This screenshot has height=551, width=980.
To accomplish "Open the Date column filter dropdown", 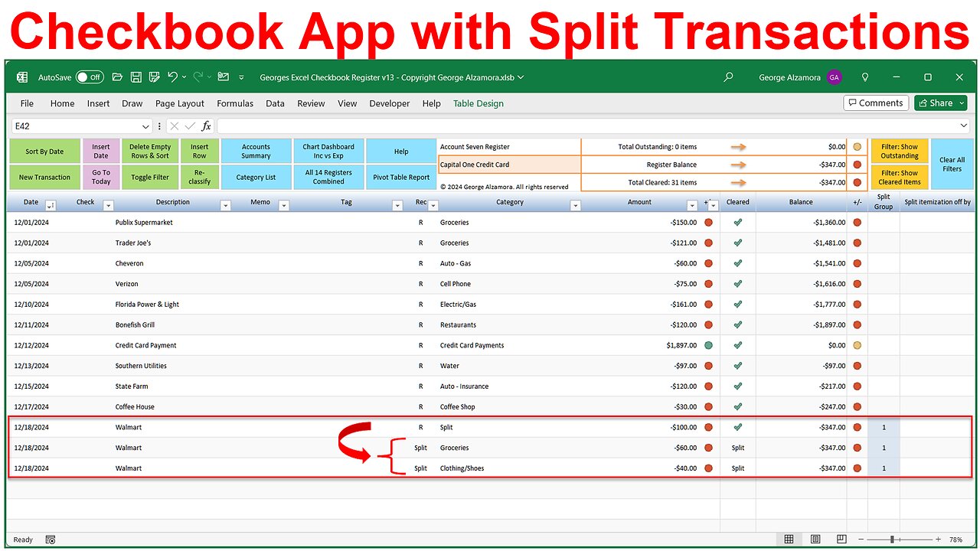I will coord(51,205).
